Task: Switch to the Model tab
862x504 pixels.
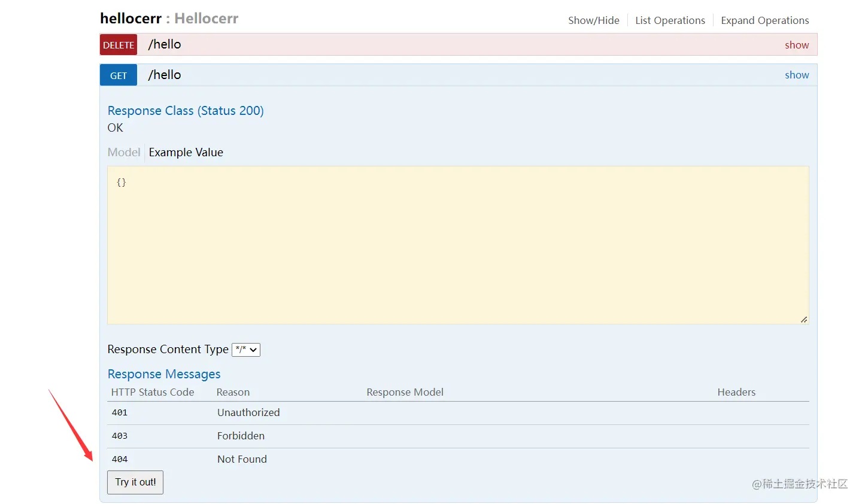Action: (x=124, y=152)
